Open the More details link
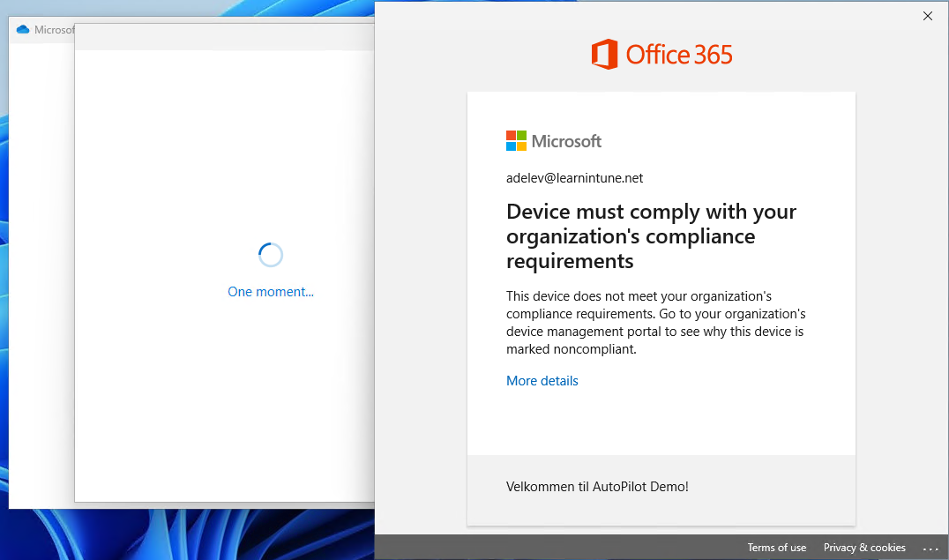This screenshot has width=949, height=560. coord(542,381)
